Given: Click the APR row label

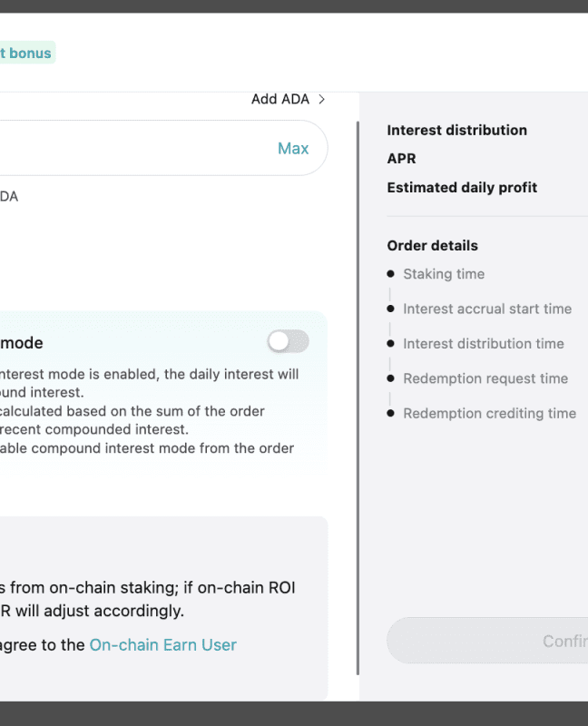Looking at the screenshot, I should pyautogui.click(x=401, y=159).
